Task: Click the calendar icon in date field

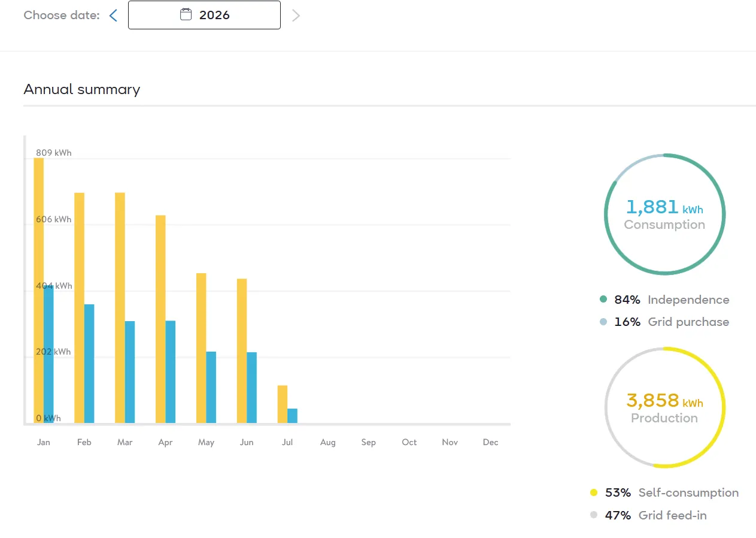Action: point(186,14)
